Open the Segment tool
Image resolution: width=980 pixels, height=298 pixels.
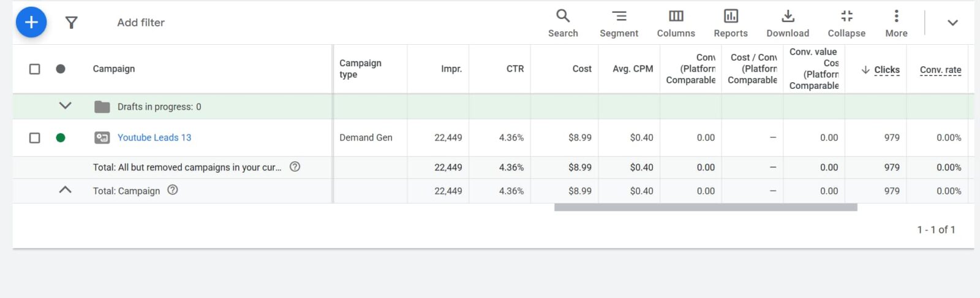[x=619, y=23]
